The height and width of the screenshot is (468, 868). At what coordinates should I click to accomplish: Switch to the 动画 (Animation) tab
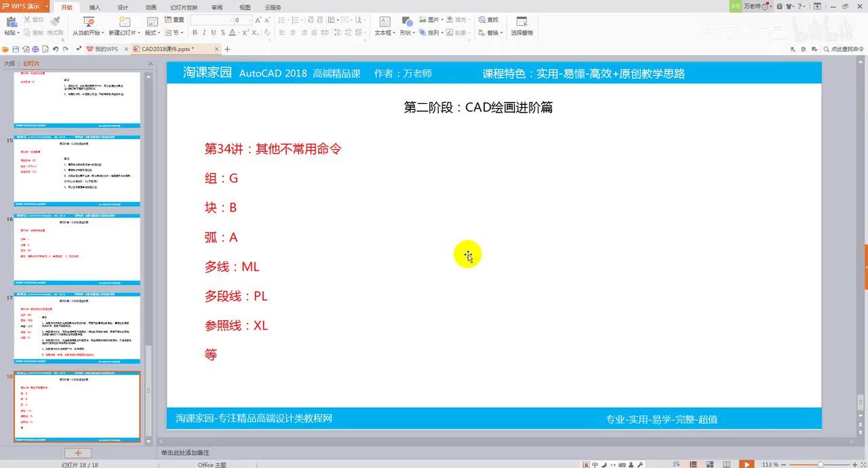click(x=151, y=7)
